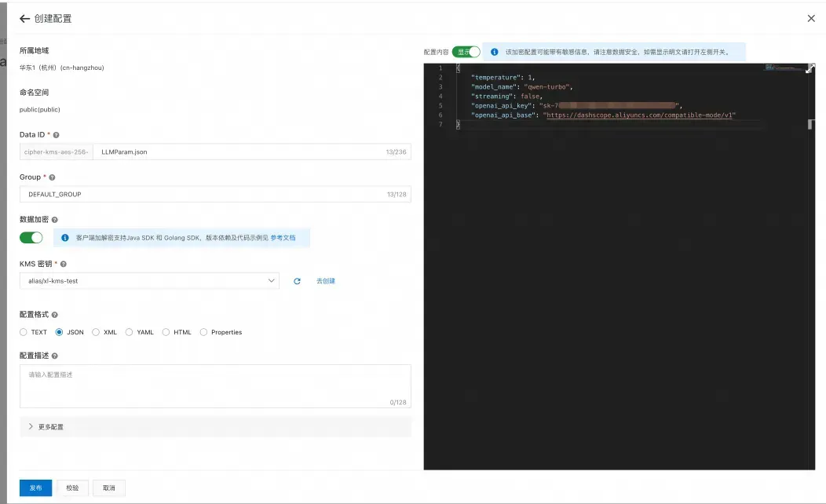
Task: Click the help icon next to KMS 密钥
Action: coord(64,264)
